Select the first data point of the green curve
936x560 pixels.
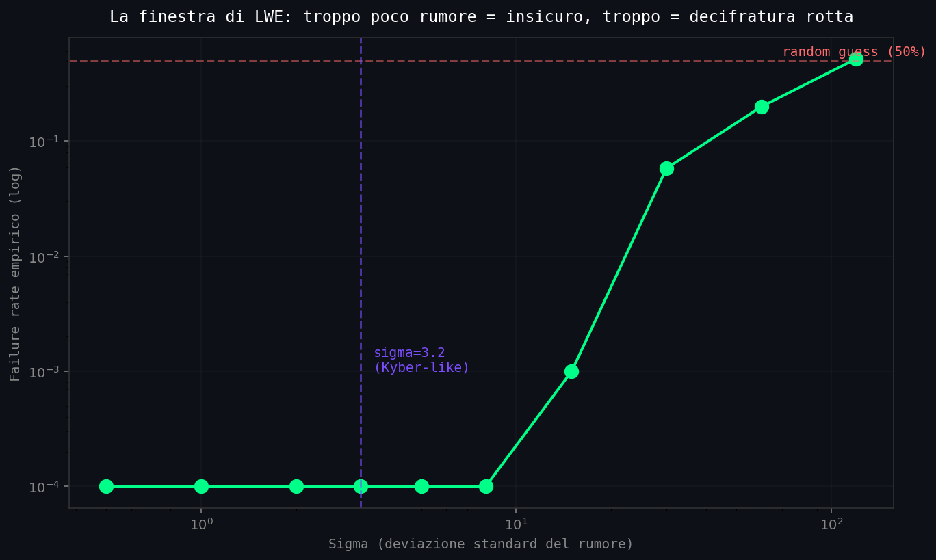coord(106,486)
